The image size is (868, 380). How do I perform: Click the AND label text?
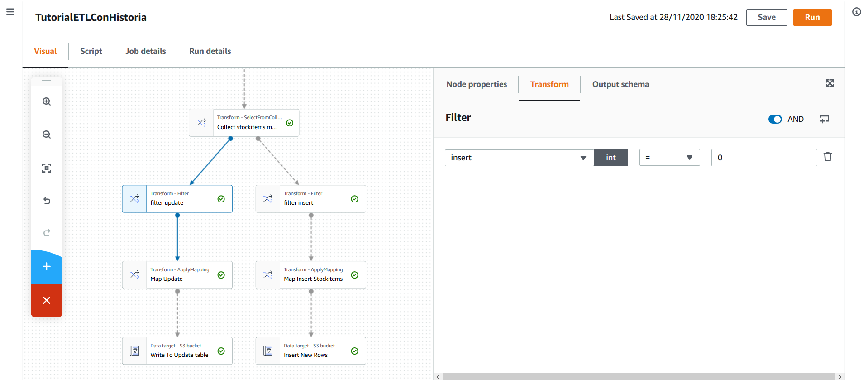[x=796, y=119]
